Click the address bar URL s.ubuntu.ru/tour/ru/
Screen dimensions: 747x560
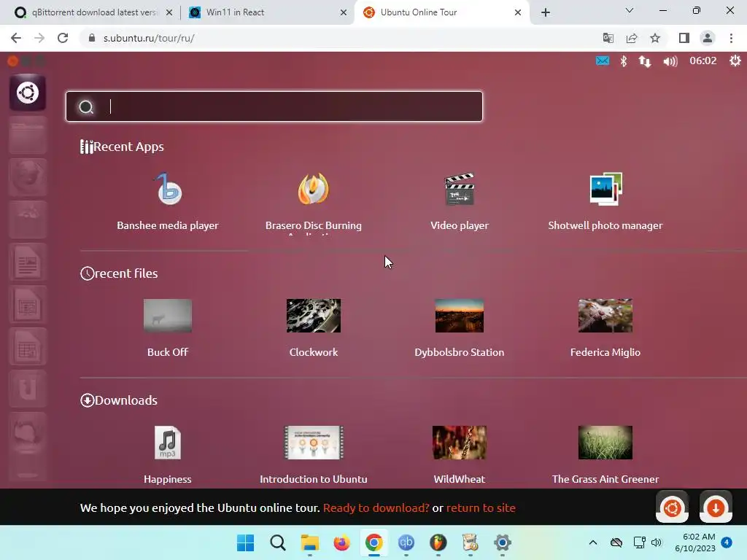pos(149,38)
